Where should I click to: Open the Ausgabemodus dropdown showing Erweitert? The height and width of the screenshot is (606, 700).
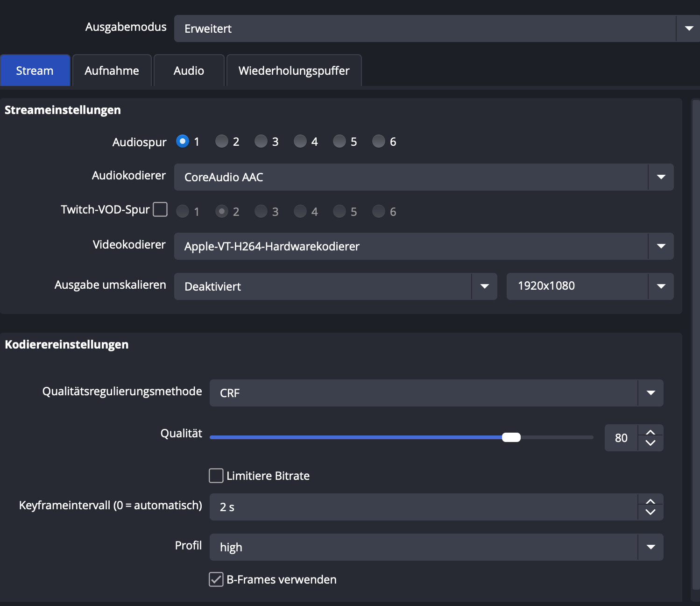(x=437, y=29)
